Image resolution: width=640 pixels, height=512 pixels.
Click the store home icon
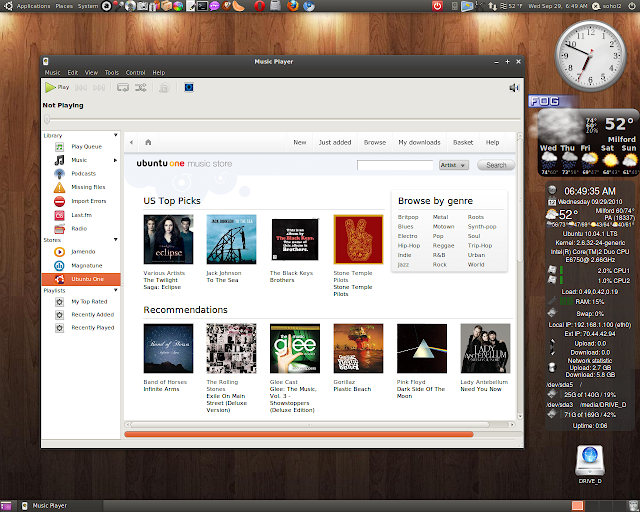click(148, 142)
